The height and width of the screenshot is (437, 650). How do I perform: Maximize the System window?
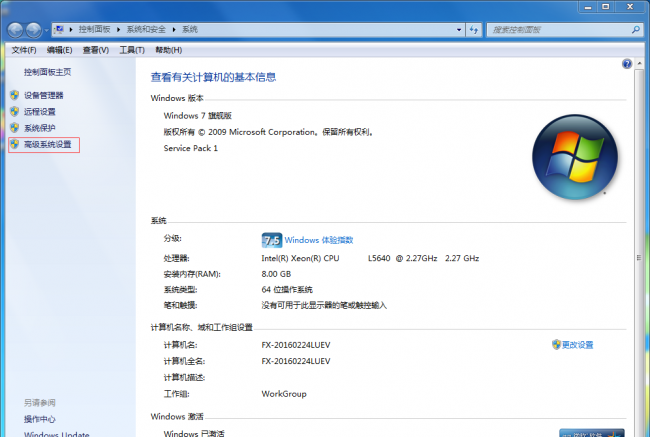[x=606, y=7]
